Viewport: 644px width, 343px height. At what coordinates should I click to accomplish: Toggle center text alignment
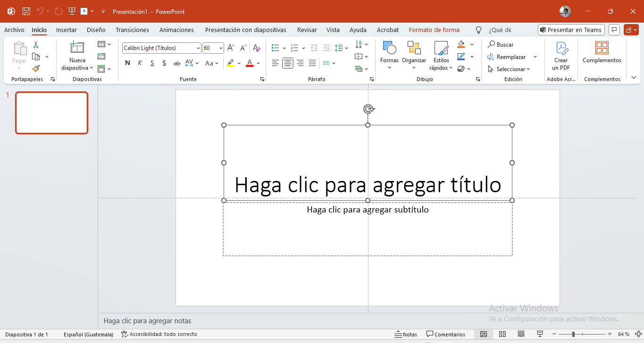(x=287, y=63)
